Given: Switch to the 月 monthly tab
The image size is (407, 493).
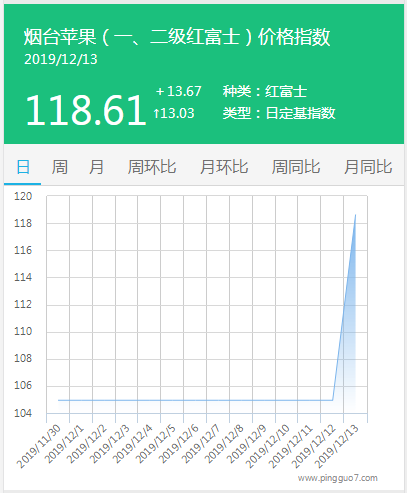Looking at the screenshot, I should 96,167.
